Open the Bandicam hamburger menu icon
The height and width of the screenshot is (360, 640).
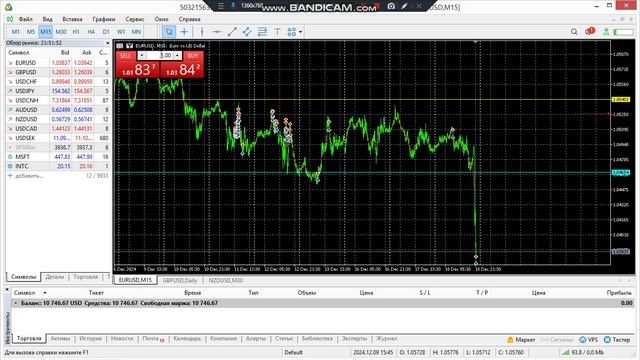220,6
